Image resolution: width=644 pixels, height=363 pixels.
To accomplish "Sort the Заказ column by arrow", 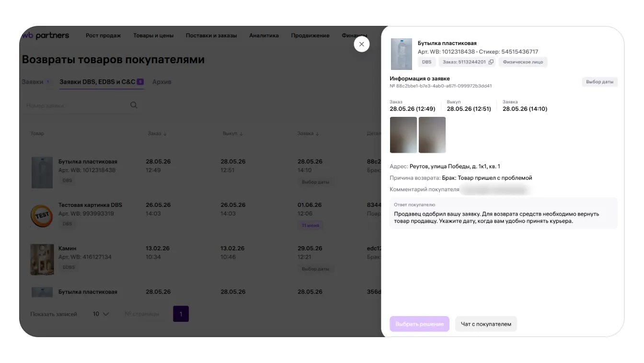I will [x=165, y=134].
